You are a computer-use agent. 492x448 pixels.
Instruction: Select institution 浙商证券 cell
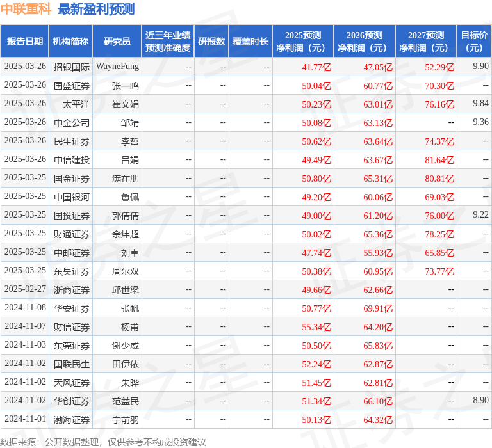pyautogui.click(x=72, y=290)
